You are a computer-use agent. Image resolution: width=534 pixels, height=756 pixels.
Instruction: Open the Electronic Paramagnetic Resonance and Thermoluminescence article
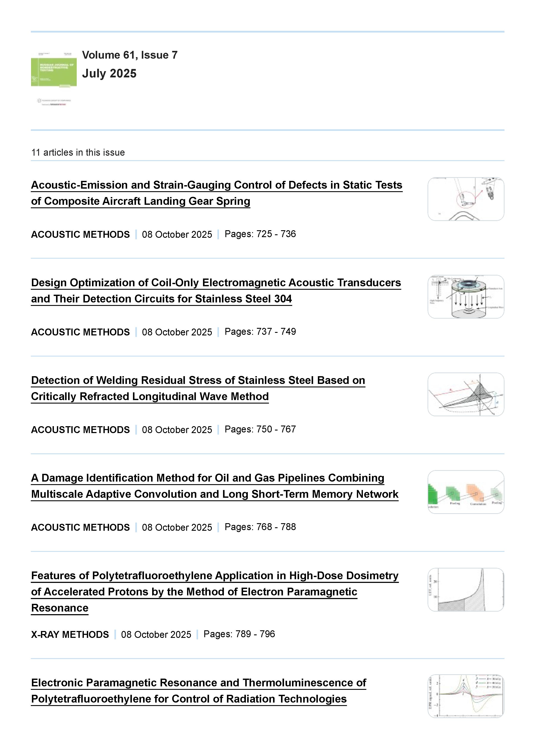[x=198, y=683]
